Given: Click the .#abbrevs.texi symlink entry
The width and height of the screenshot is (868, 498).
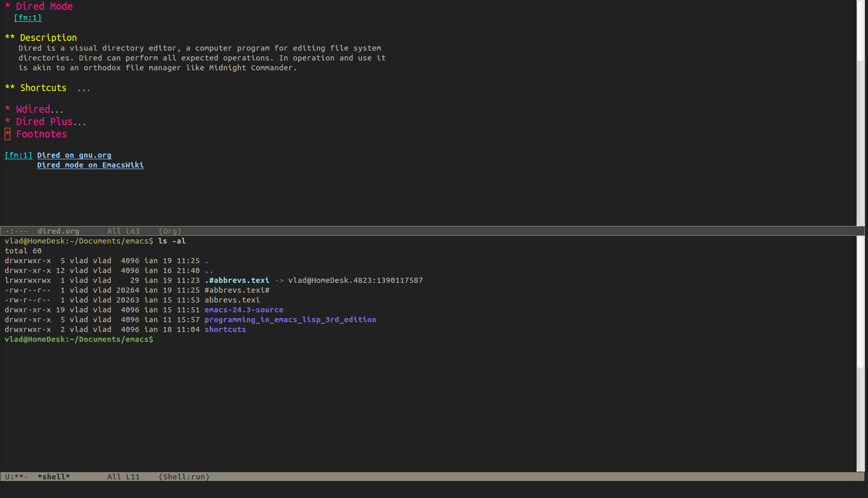Looking at the screenshot, I should pyautogui.click(x=237, y=280).
